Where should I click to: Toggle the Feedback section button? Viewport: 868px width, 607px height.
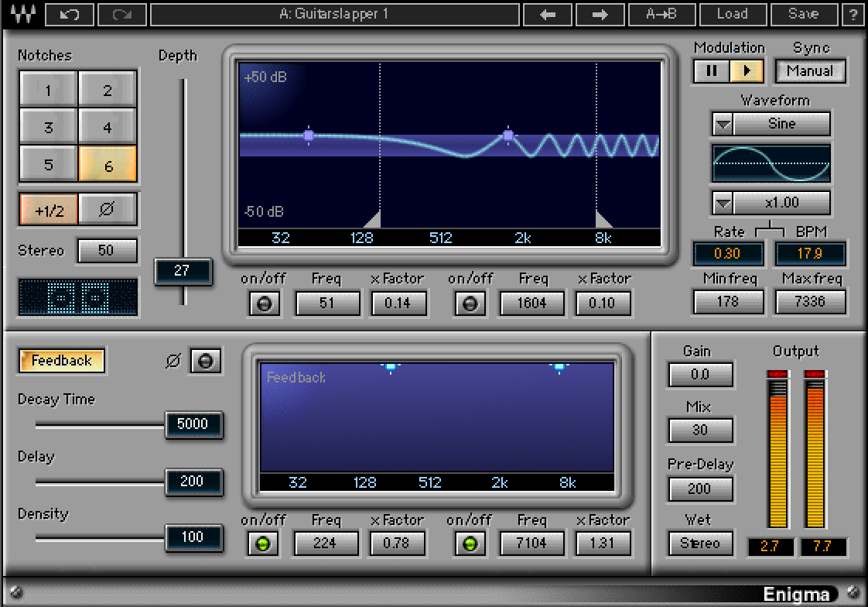pos(61,361)
